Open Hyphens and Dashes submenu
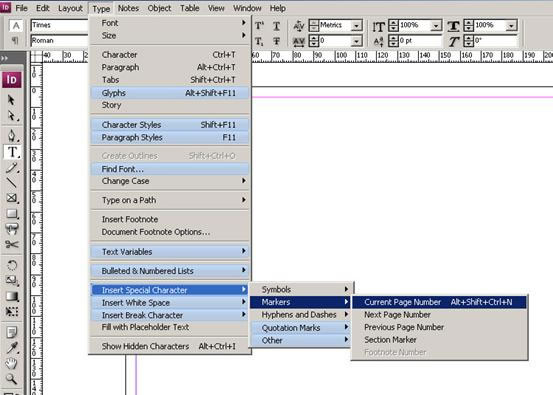The width and height of the screenshot is (553, 395). [x=300, y=315]
